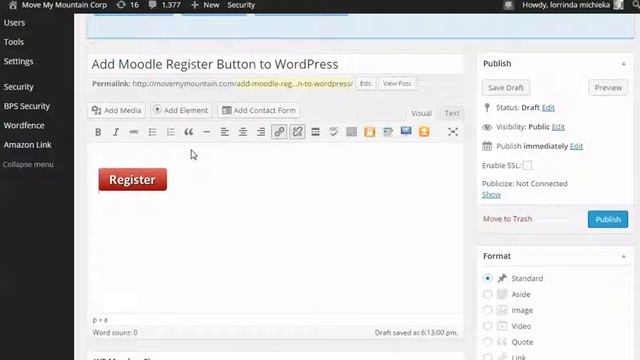Open the site home icon in admin bar
Screen dimensions: 640x360
click(x=13, y=5)
